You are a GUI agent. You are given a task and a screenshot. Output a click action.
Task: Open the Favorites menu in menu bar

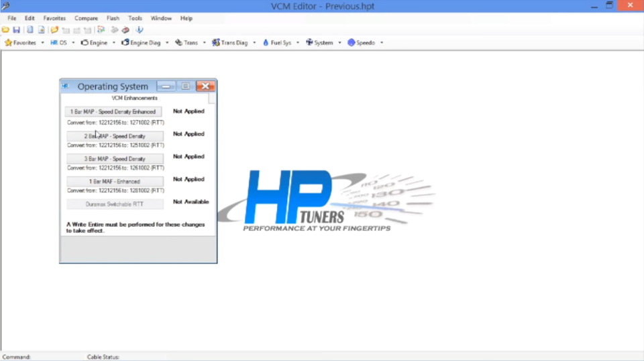(54, 18)
